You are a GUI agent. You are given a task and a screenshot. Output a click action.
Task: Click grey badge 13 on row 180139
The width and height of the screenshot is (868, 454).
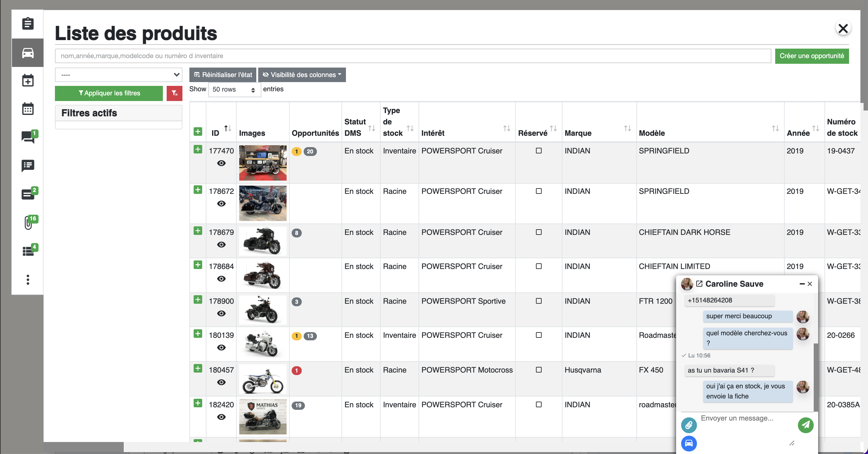tap(310, 336)
